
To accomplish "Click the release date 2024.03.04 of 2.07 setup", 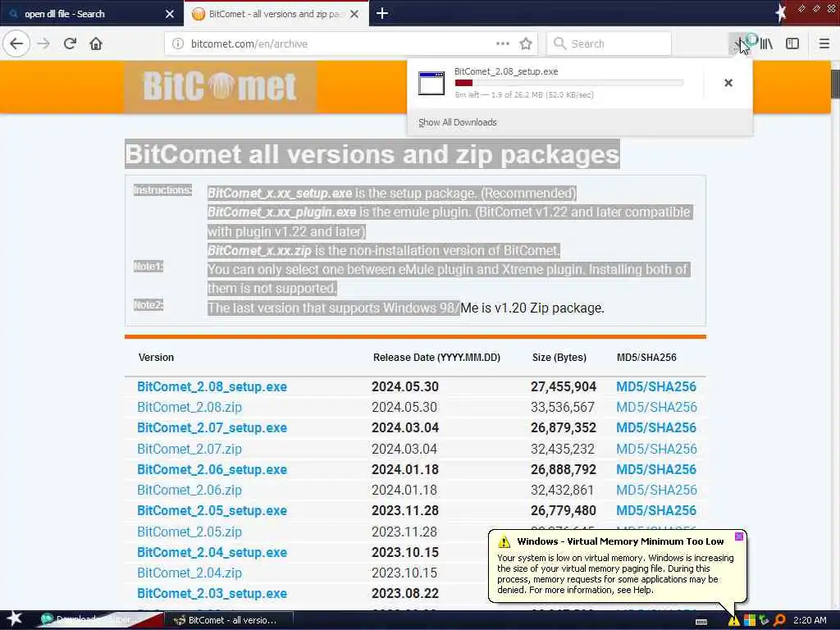I will click(405, 428).
